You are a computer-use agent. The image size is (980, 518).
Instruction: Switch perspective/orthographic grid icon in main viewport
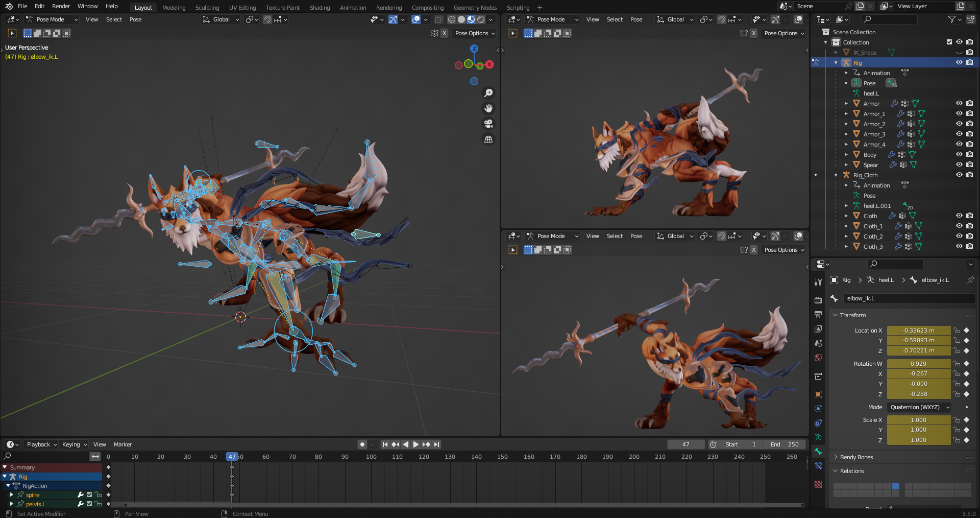488,139
